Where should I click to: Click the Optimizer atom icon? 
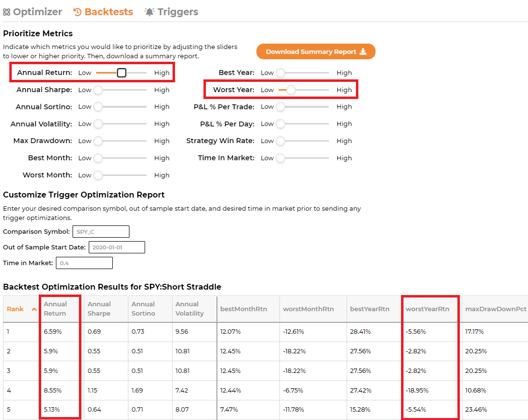[x=7, y=12]
